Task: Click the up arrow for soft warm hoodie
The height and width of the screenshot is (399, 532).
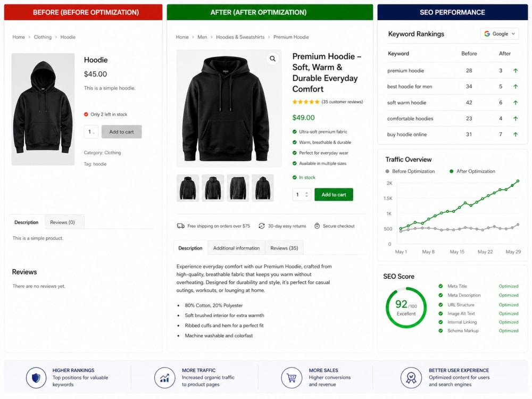Action: (516, 103)
